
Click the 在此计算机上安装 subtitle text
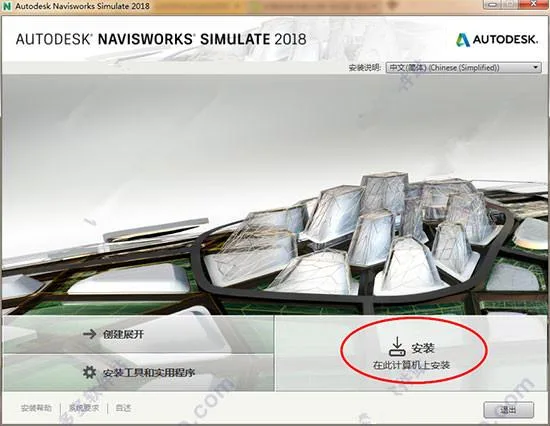point(411,365)
